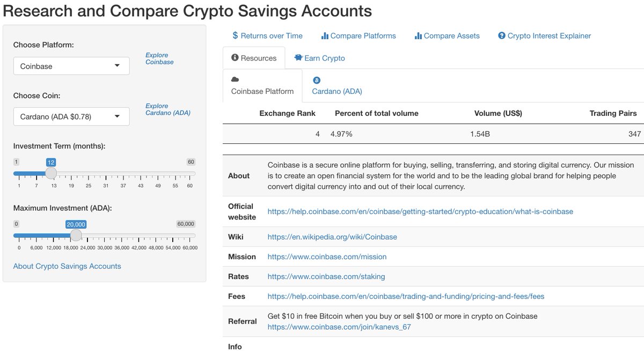
Task: Open the pricing-and-fees help link
Action: [406, 296]
